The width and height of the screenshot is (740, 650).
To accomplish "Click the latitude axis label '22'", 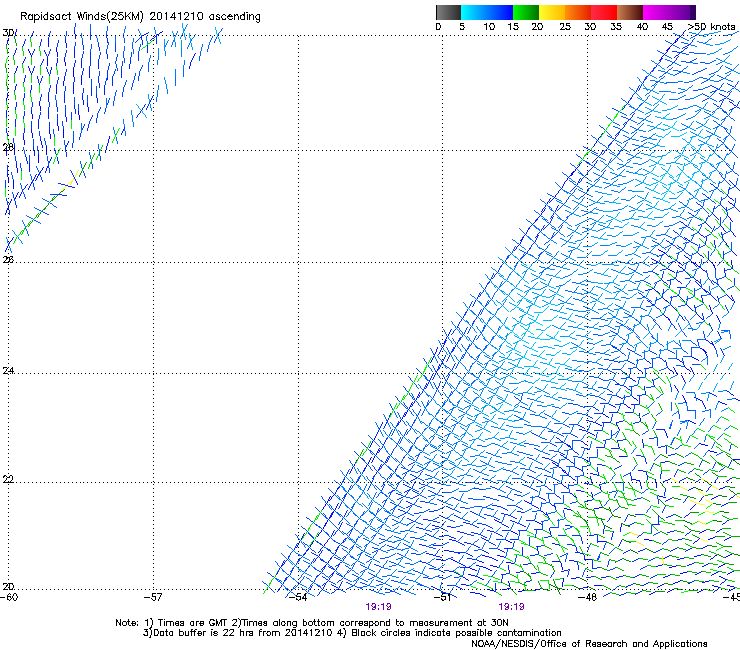I will (8, 479).
